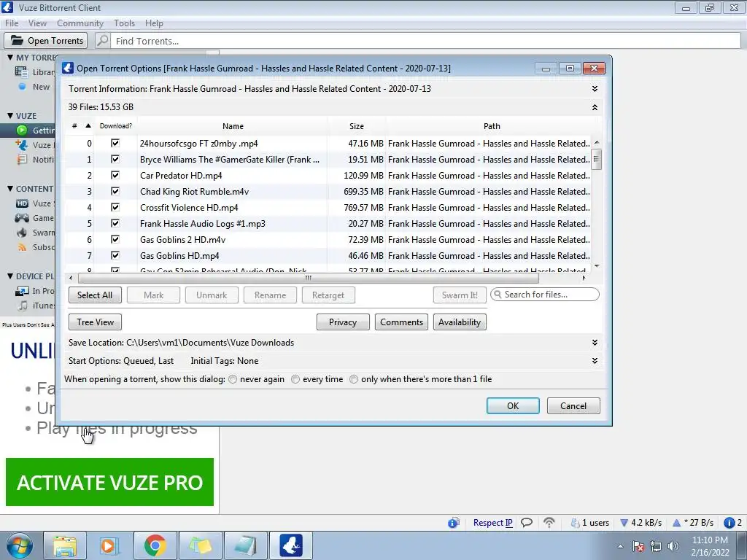
Task: Click the Privacy button
Action: (343, 322)
